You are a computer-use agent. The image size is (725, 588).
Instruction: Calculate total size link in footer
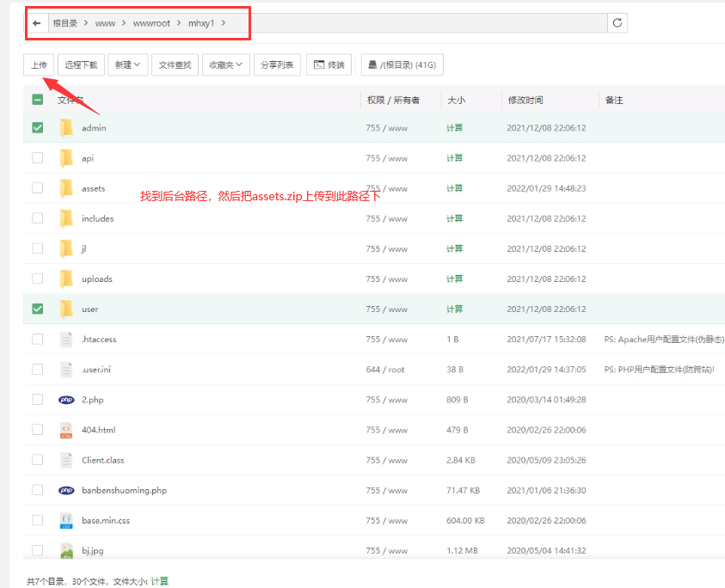click(159, 581)
